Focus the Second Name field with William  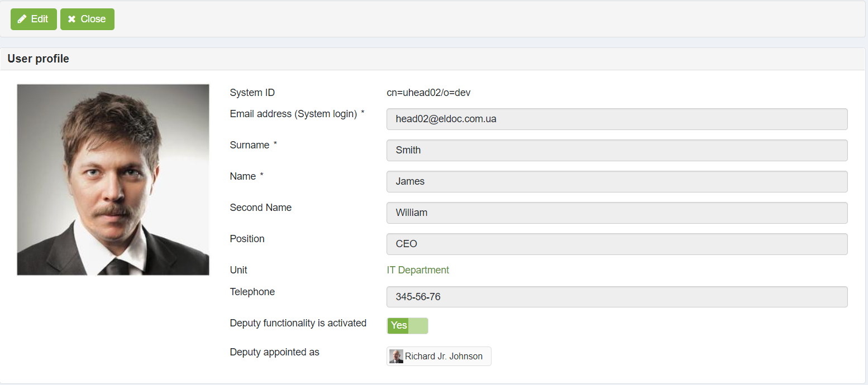coord(617,213)
